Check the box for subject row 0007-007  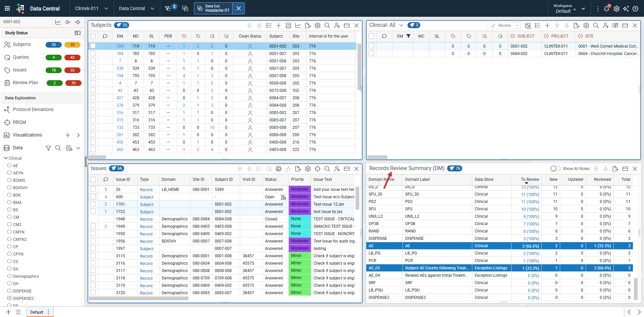click(x=93, y=68)
